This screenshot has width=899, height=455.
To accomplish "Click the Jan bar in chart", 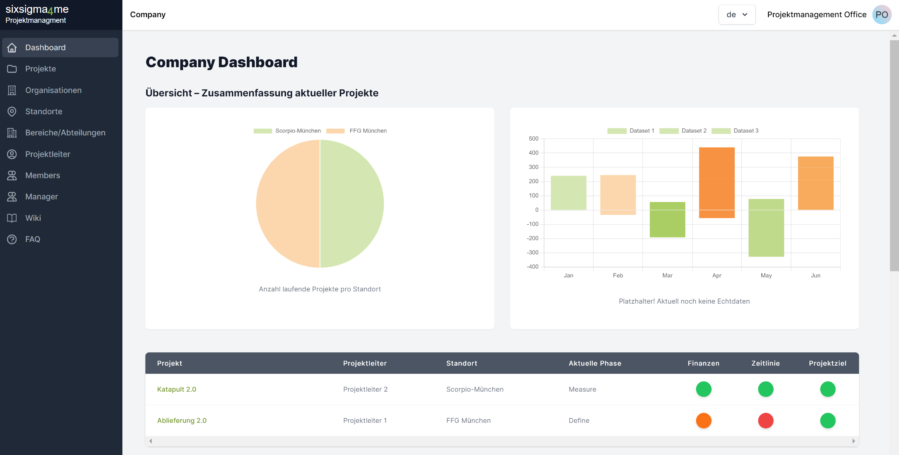I will [x=568, y=193].
